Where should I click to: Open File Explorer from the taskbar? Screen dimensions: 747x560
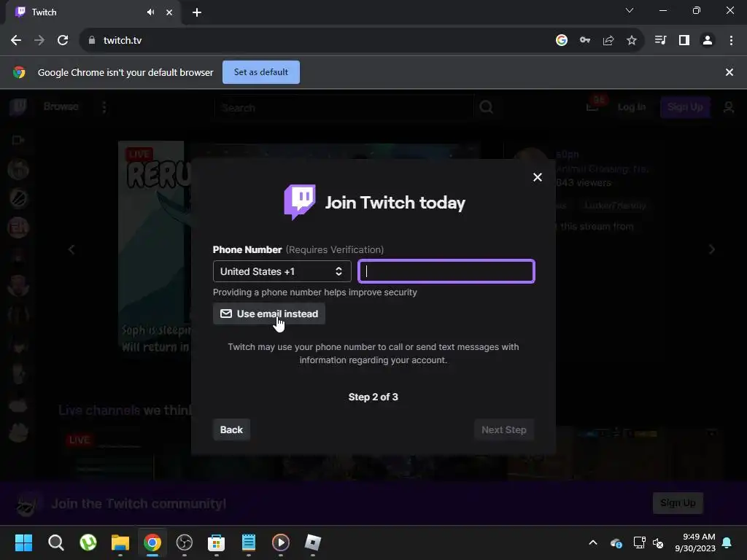tap(120, 542)
